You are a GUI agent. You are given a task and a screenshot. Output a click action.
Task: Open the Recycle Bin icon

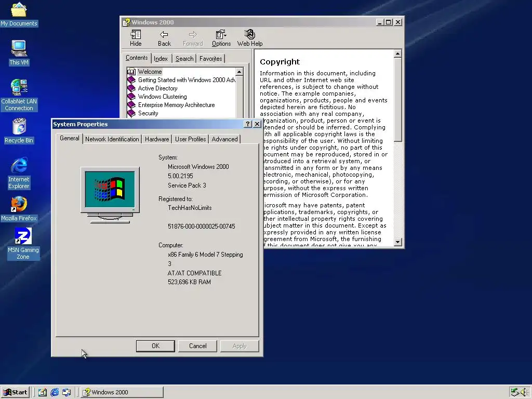19,131
